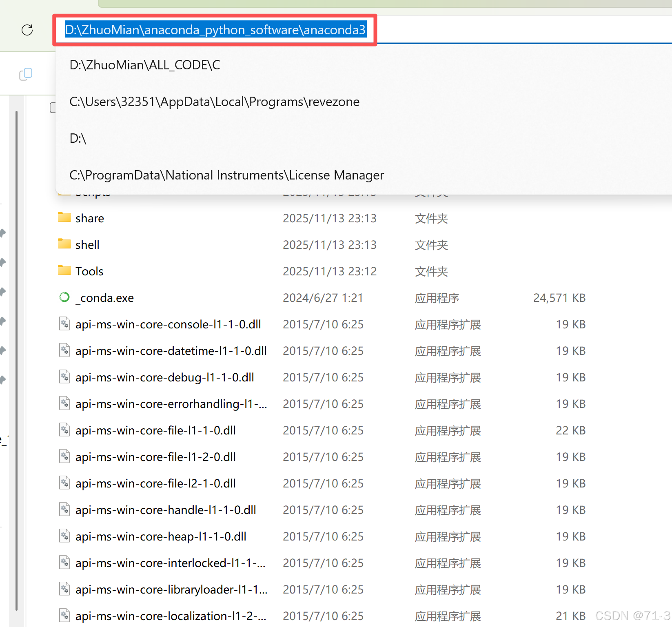
Task: Click the file icon of api-ms-win-core-file-l1-1-0.dll
Action: click(64, 430)
